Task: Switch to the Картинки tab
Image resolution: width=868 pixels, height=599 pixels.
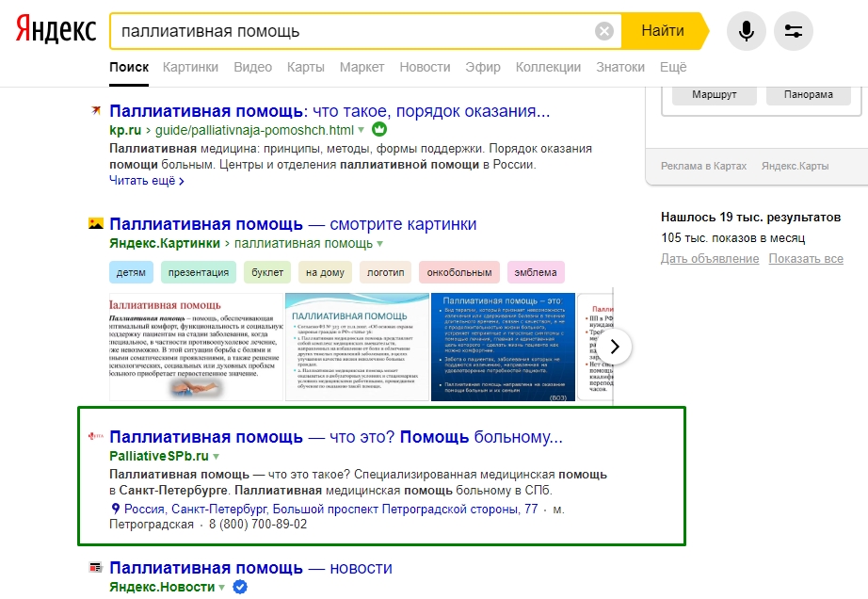Action: (x=190, y=67)
